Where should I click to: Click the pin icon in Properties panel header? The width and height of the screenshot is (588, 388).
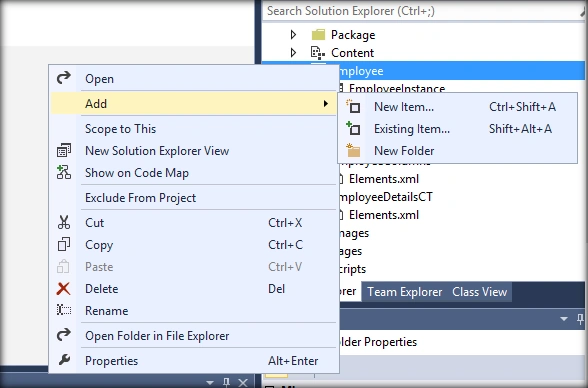[580, 319]
